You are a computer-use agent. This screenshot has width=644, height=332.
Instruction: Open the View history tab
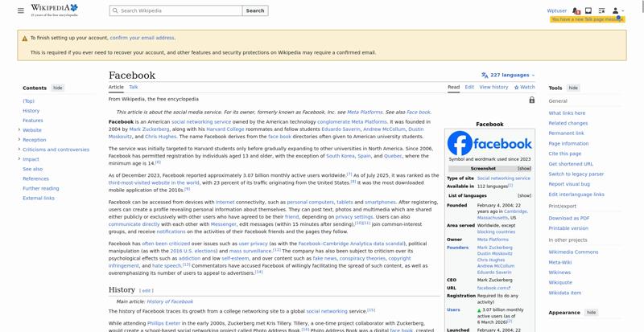point(493,87)
